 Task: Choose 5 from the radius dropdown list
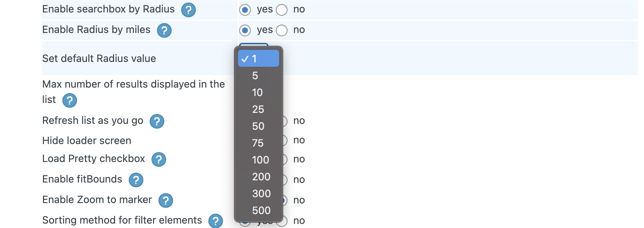point(255,76)
